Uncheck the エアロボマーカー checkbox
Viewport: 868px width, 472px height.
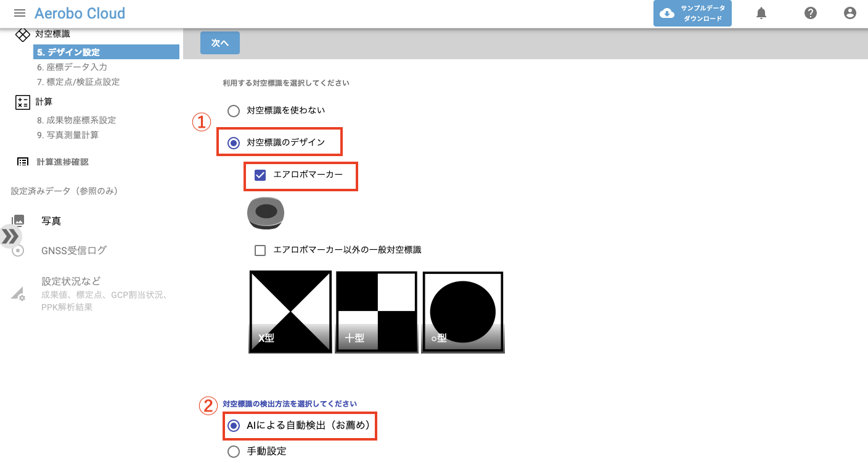[x=260, y=175]
